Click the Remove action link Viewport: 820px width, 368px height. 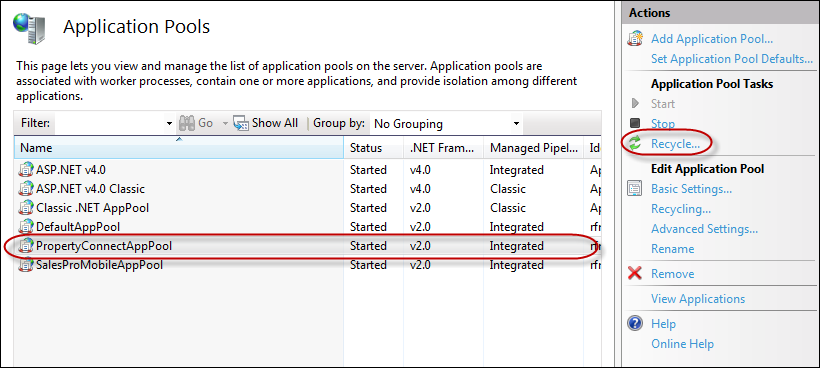673,274
